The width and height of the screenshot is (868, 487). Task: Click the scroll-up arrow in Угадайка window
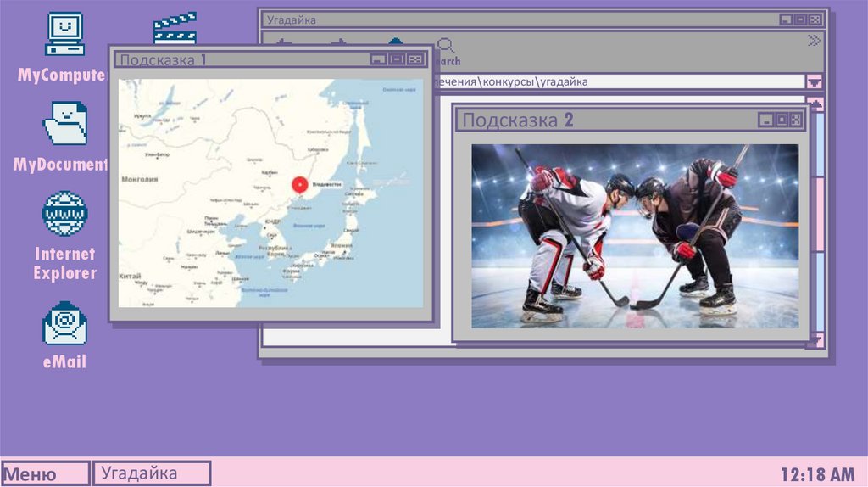coord(815,104)
